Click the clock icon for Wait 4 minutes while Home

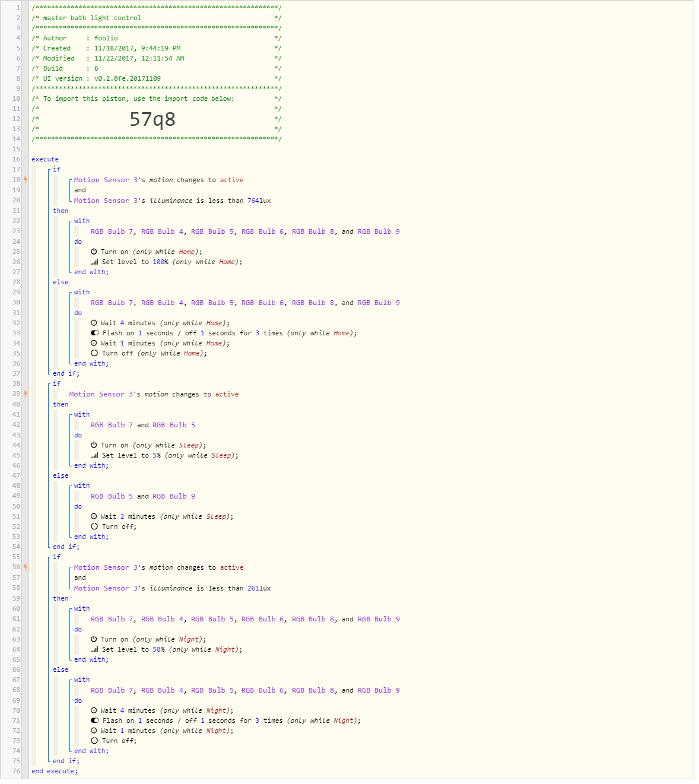(94, 323)
